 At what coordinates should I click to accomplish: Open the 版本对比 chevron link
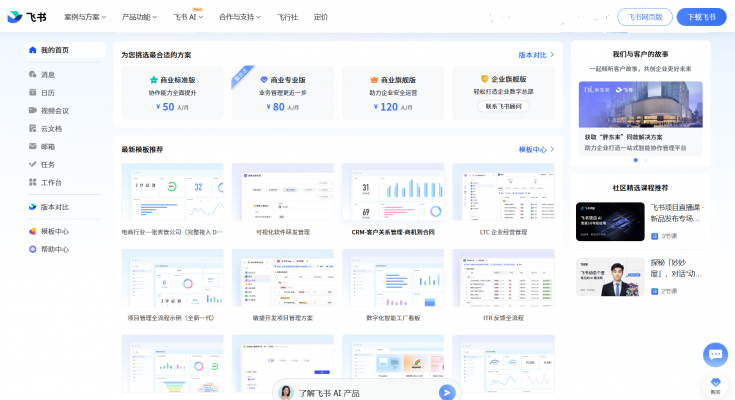click(536, 55)
